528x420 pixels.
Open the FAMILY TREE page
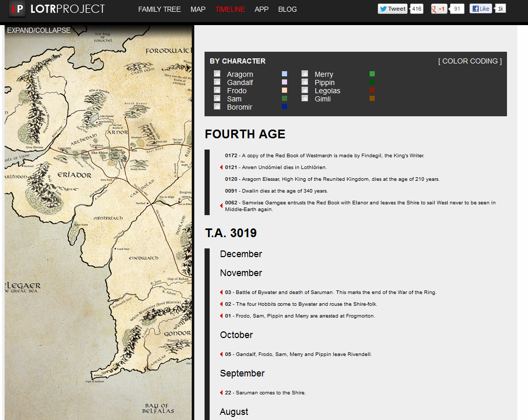click(159, 9)
